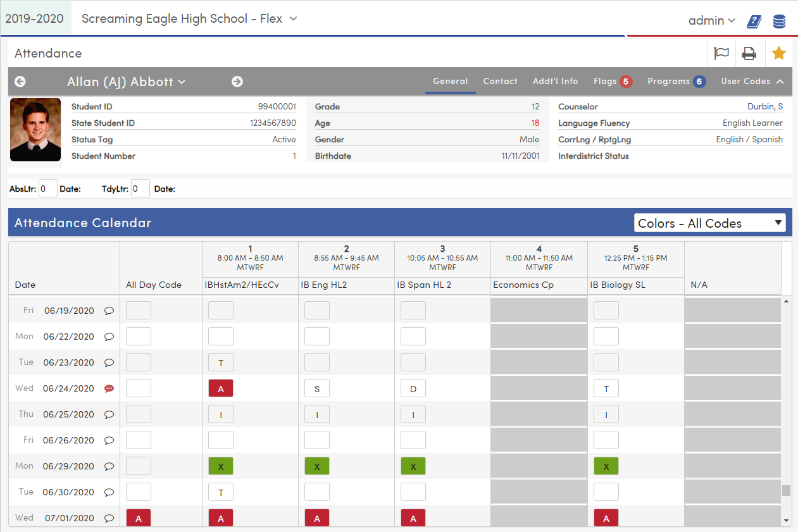Switch to the Contact tab
Viewport: 798px width, 532px height.
(x=500, y=81)
